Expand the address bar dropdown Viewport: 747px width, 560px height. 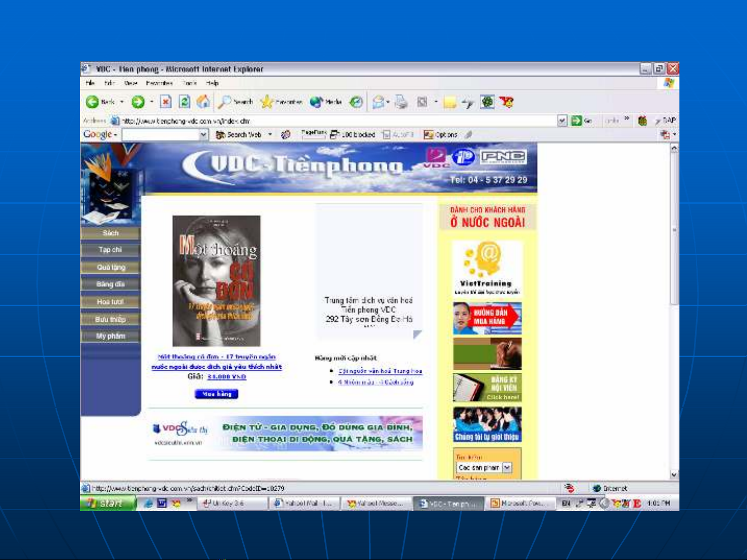coord(562,121)
